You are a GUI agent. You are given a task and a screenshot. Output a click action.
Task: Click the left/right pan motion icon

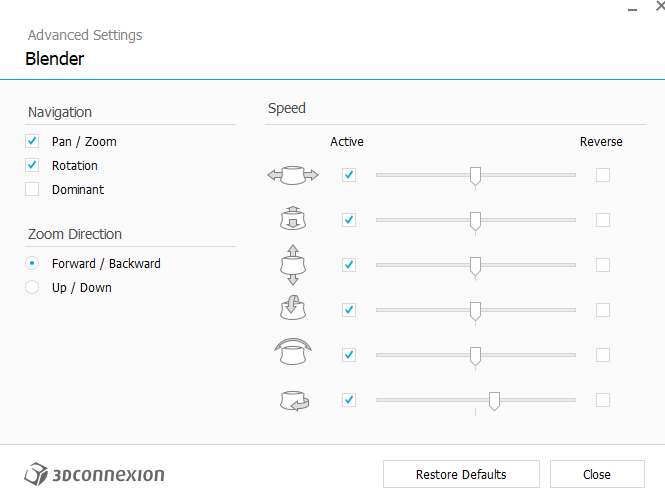(x=293, y=175)
